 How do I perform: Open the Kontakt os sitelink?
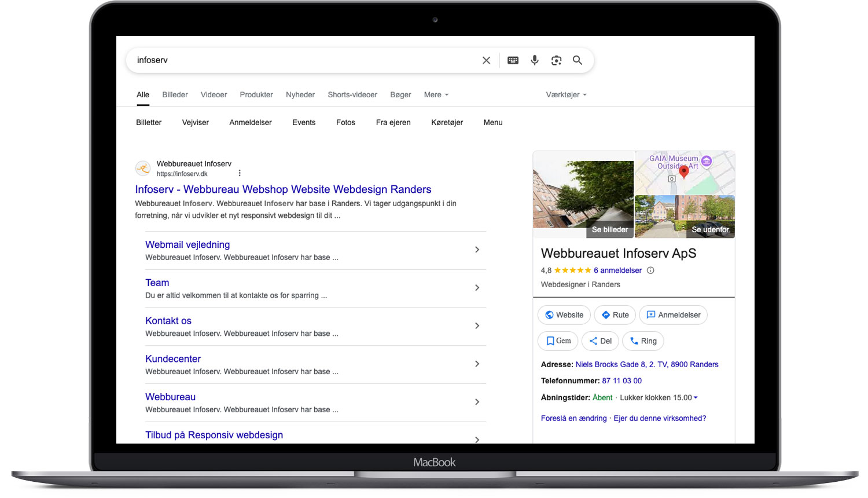coord(168,321)
